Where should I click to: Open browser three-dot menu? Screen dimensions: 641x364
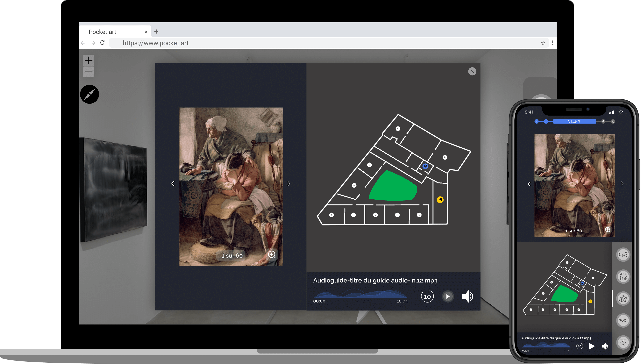[552, 43]
